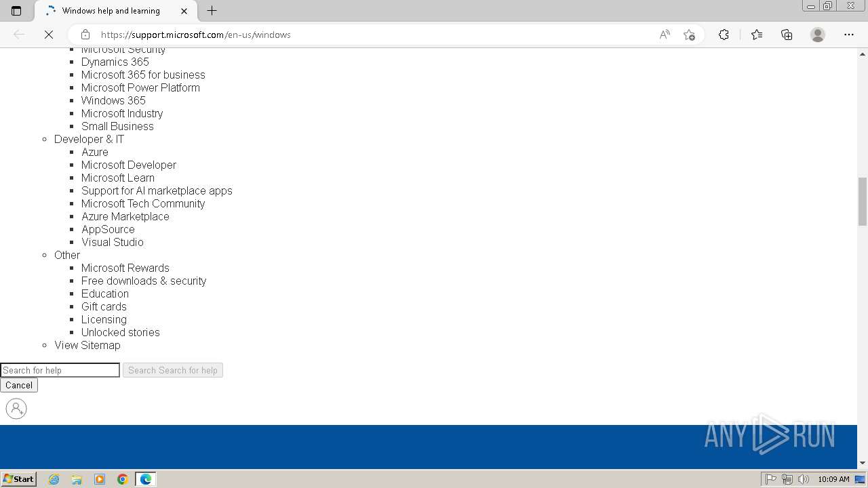Open Action Center flag icon in tray

(771, 479)
